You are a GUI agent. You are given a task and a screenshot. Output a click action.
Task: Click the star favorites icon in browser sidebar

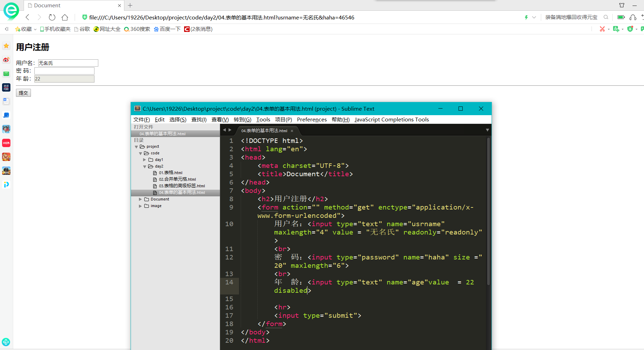[x=6, y=46]
